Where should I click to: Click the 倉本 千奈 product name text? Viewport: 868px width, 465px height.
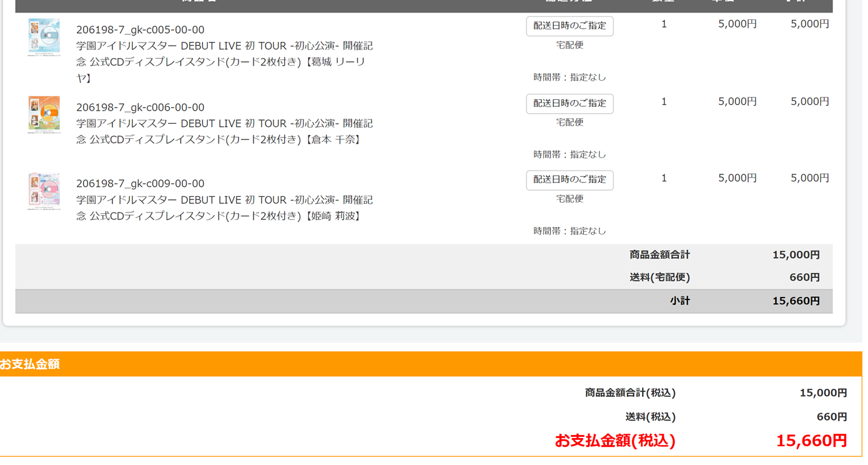pos(224,131)
